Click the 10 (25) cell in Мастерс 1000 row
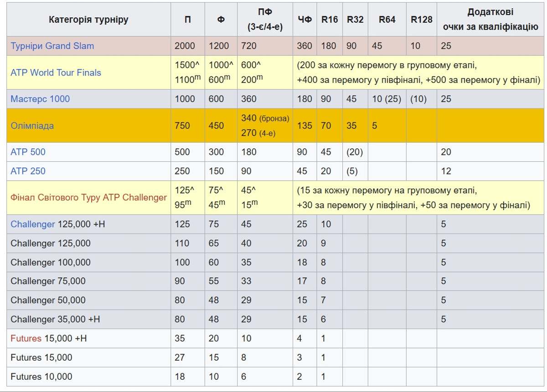This screenshot has width=547, height=392. 387,99
